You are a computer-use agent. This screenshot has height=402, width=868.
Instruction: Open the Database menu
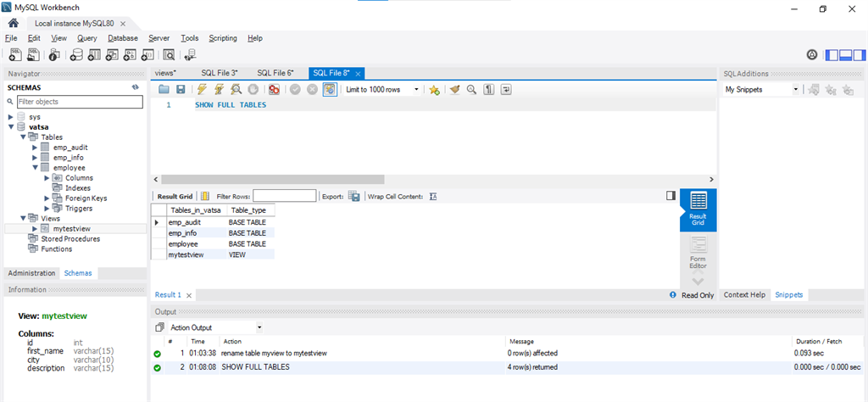[123, 38]
